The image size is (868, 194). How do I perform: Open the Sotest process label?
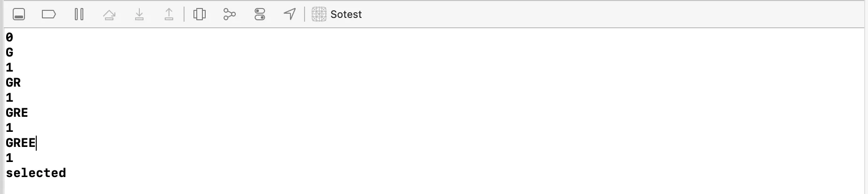pos(346,14)
